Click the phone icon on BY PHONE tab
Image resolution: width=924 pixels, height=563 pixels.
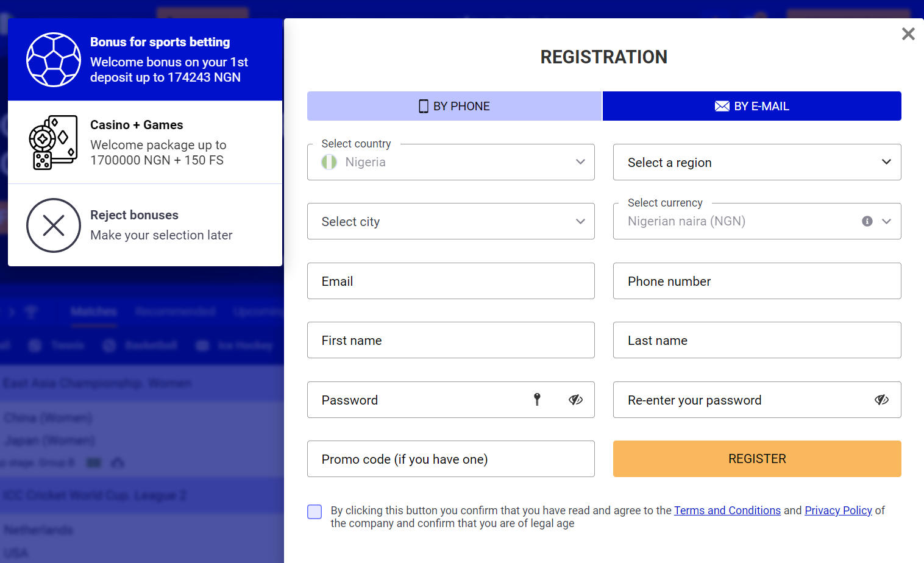424,105
